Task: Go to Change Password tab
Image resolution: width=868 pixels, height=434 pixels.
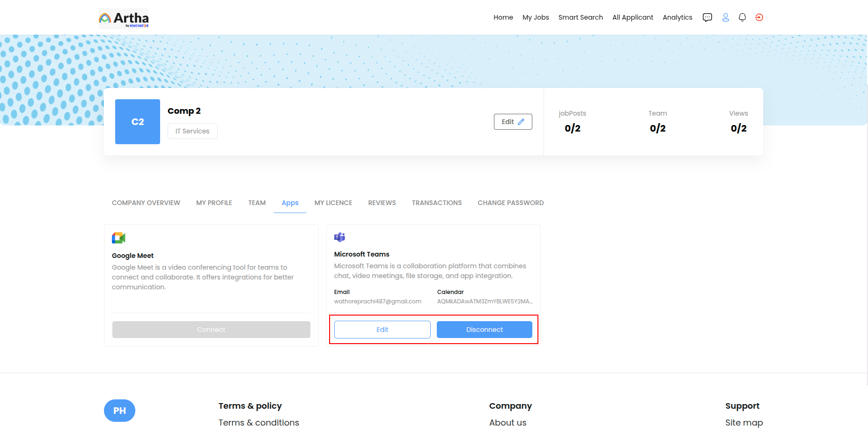Action: coord(510,203)
